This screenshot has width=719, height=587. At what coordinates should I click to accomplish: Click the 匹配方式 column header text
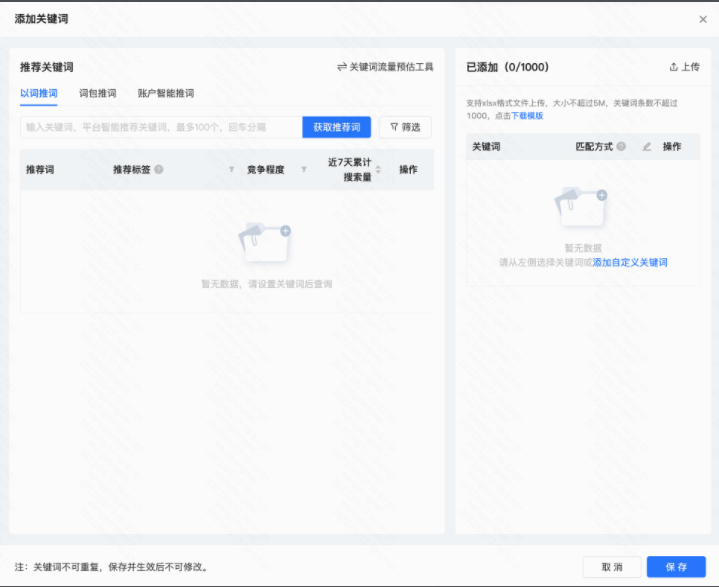pyautogui.click(x=594, y=147)
